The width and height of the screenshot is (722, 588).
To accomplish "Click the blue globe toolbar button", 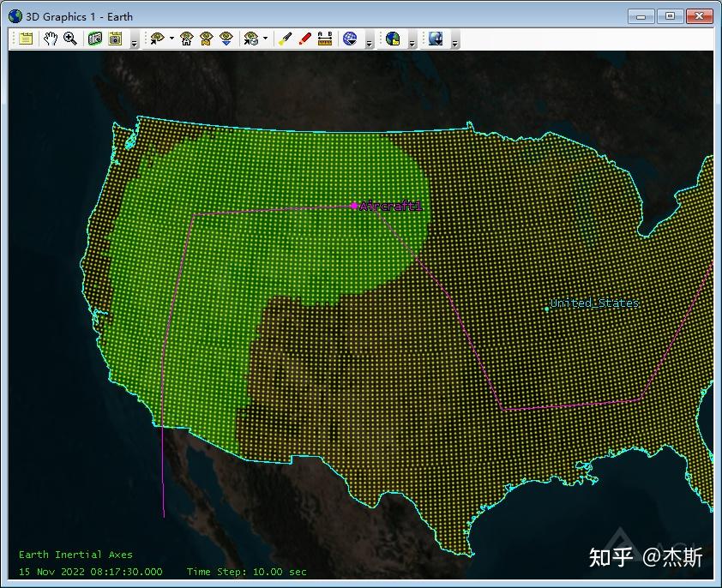I will click(436, 39).
